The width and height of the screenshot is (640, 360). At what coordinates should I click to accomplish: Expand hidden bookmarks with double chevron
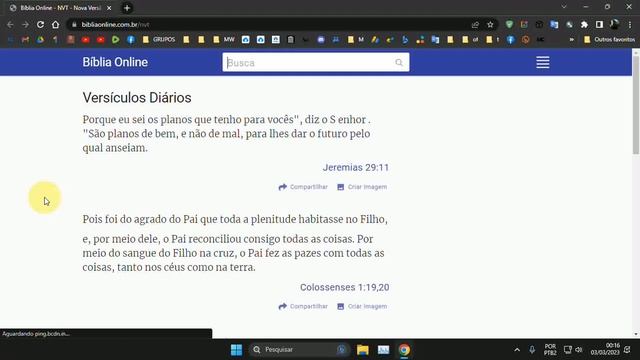coord(571,40)
